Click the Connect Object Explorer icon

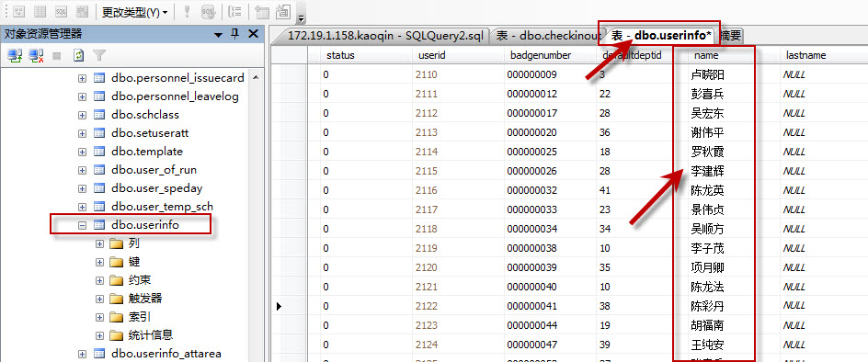tap(15, 55)
